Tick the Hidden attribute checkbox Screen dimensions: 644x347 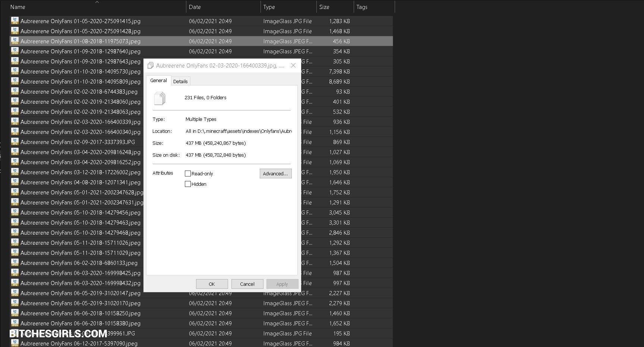[x=188, y=184]
